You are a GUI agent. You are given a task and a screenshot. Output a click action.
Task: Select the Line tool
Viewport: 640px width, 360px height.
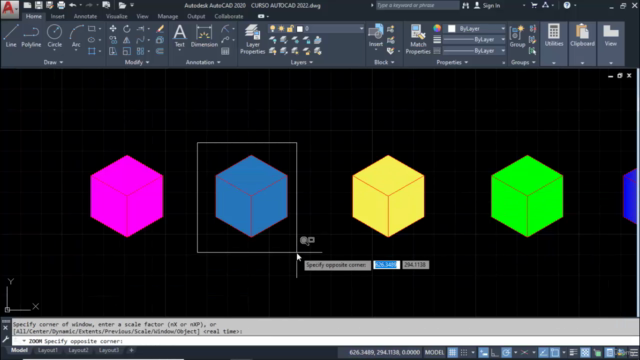11,36
